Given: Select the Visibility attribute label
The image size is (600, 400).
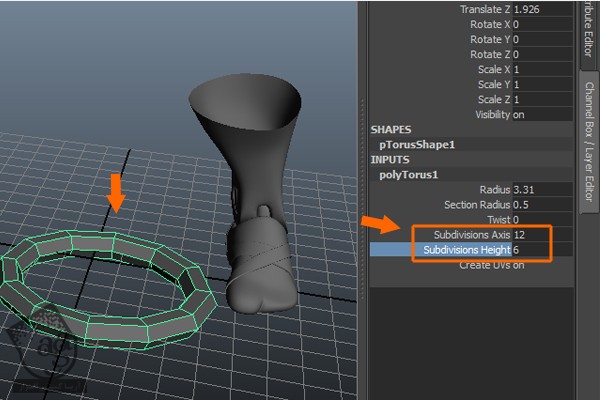Looking at the screenshot, I should pyautogui.click(x=493, y=114).
